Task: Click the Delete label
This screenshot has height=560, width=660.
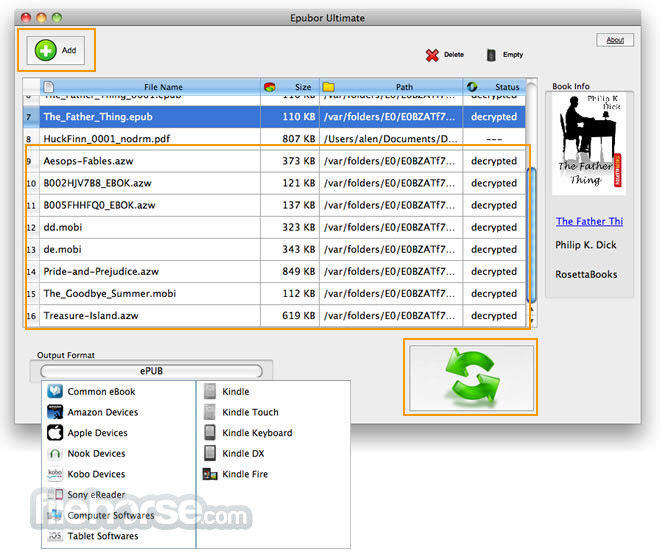Action: (454, 55)
